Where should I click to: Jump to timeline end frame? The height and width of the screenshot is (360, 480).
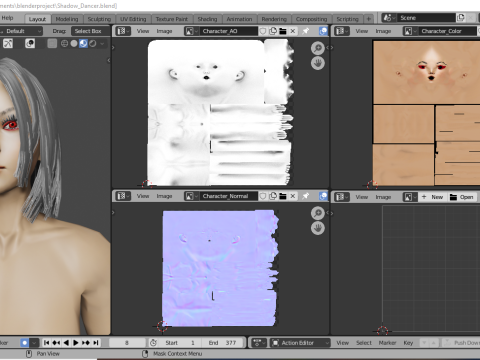[x=96, y=343]
